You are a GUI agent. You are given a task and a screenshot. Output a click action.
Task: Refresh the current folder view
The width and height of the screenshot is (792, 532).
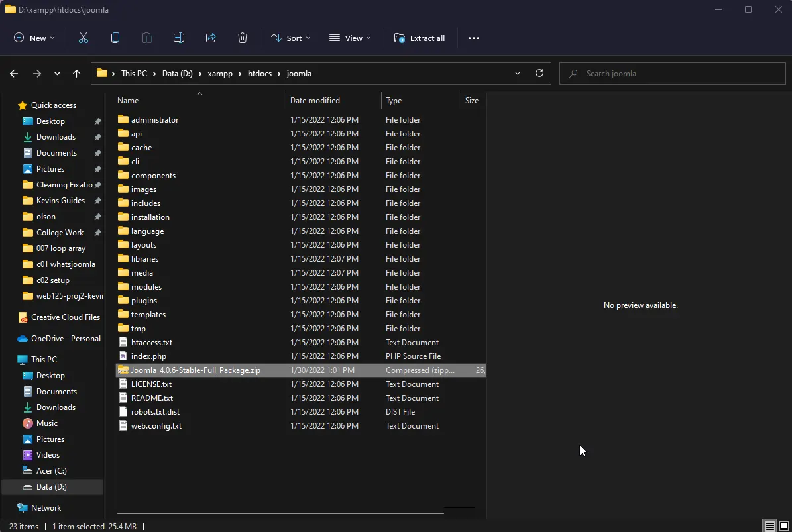(x=539, y=74)
